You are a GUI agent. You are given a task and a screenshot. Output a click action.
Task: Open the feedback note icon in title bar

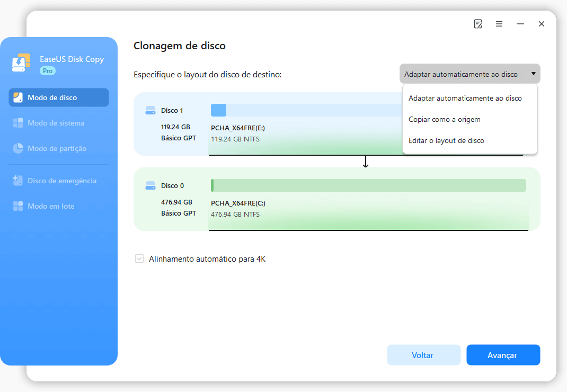(478, 24)
